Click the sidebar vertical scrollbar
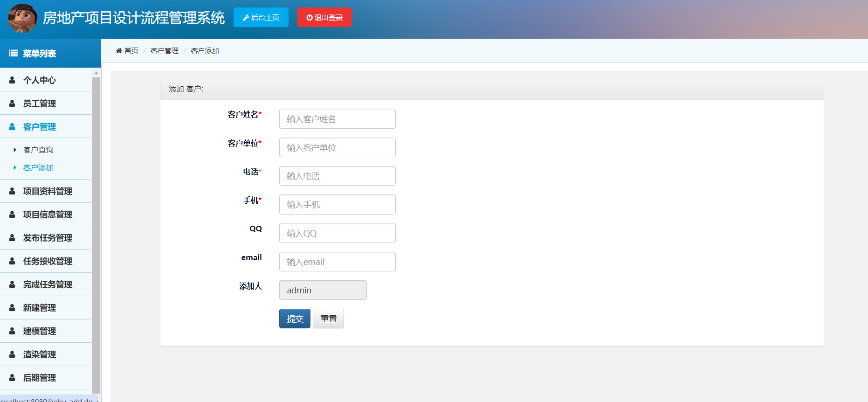Viewport: 868px width, 402px height. point(96,236)
